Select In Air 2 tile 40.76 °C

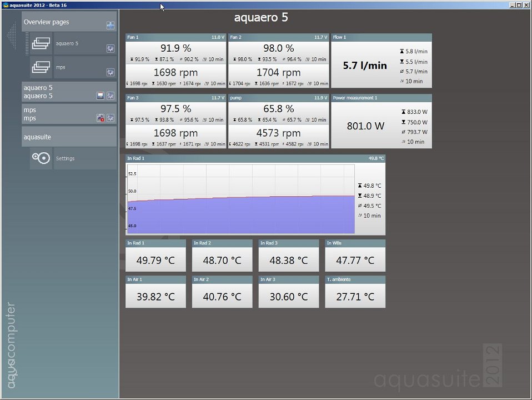pyautogui.click(x=222, y=292)
